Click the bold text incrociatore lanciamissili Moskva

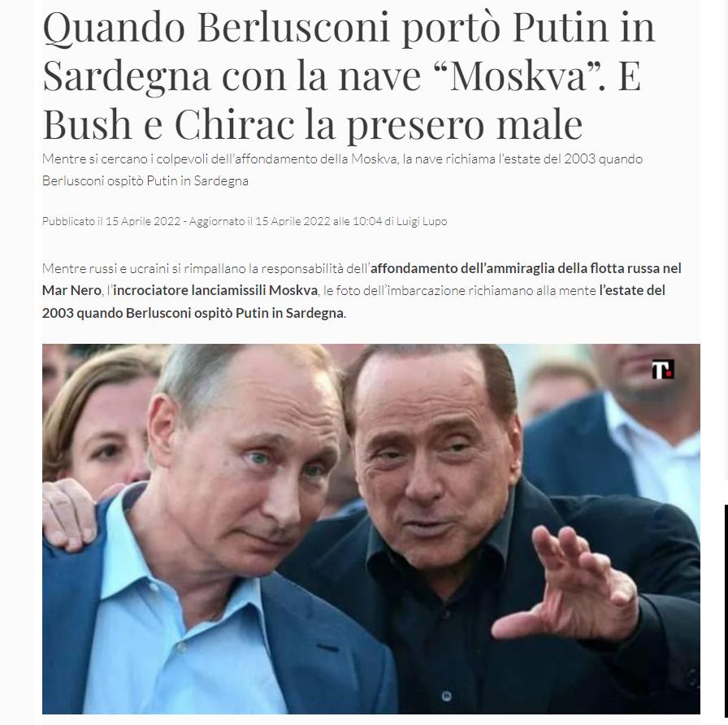(x=215, y=290)
